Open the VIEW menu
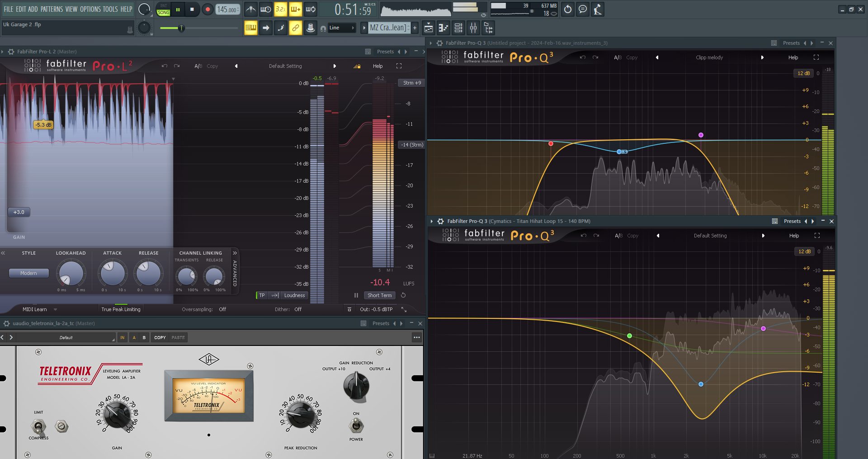The width and height of the screenshot is (868, 459). 71,9
